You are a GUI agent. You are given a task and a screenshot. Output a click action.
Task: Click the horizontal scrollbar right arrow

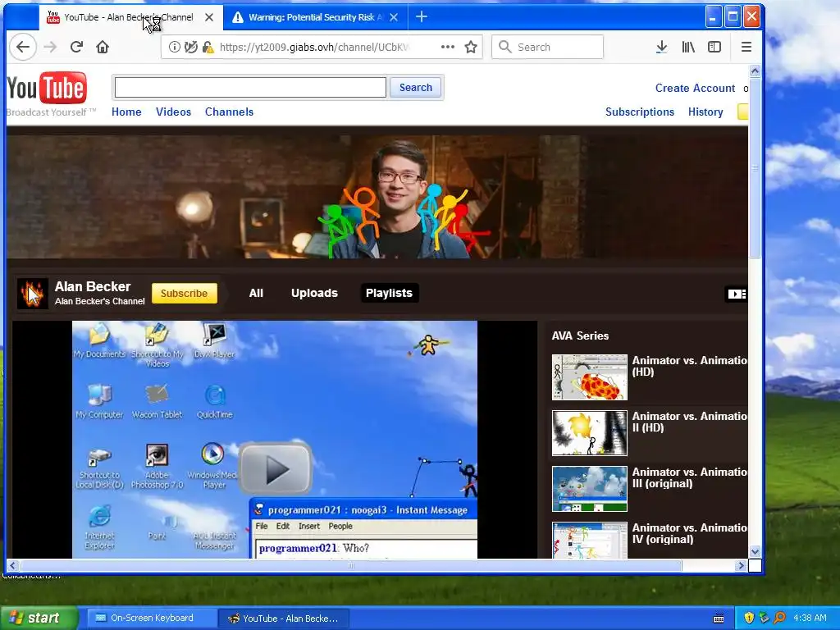741,565
